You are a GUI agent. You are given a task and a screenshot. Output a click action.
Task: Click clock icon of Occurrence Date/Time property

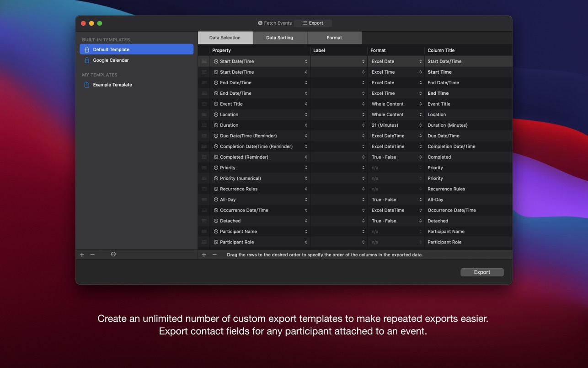click(x=216, y=210)
